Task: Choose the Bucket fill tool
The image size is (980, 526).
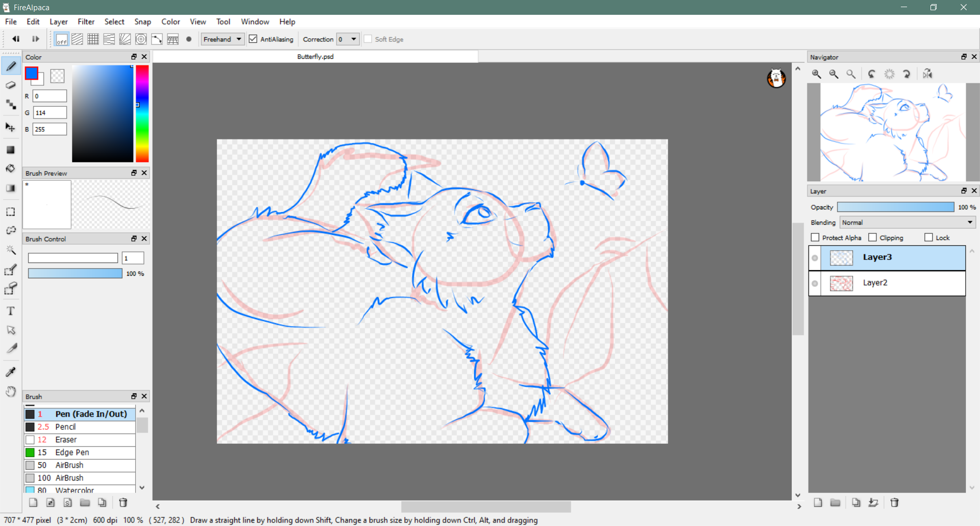Action: click(11, 169)
